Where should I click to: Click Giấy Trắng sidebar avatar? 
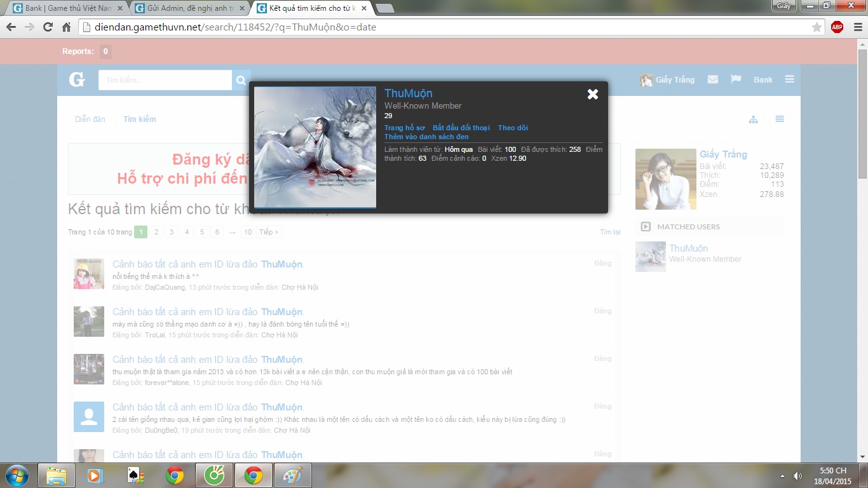[666, 179]
